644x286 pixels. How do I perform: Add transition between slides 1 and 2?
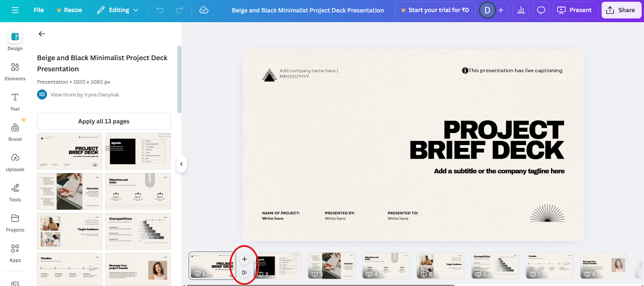click(x=244, y=273)
